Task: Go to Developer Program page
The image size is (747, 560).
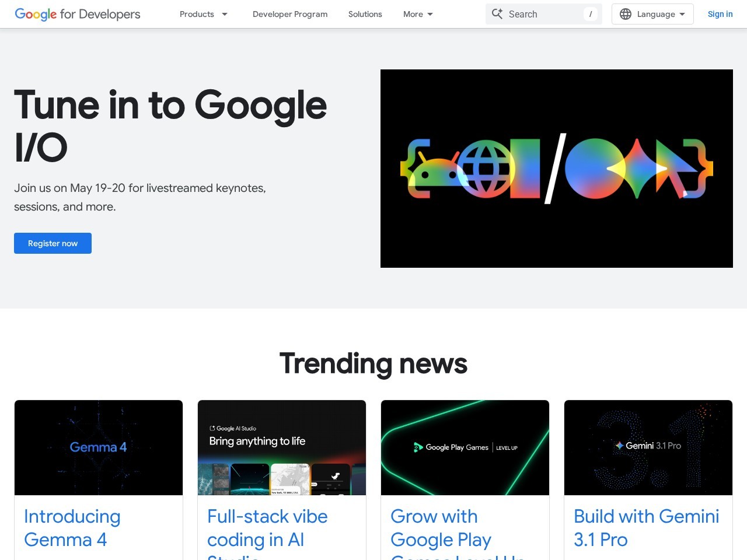Action: click(x=290, y=14)
